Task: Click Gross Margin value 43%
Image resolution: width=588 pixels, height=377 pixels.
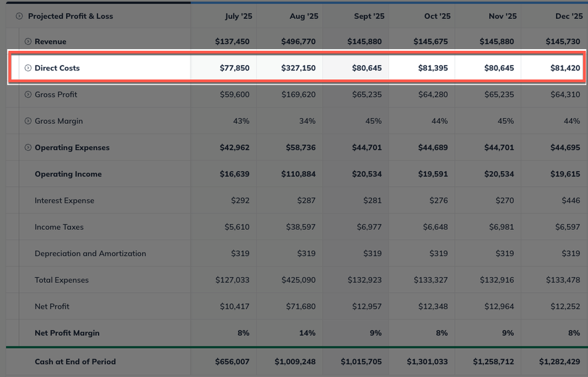Action: [x=241, y=121]
